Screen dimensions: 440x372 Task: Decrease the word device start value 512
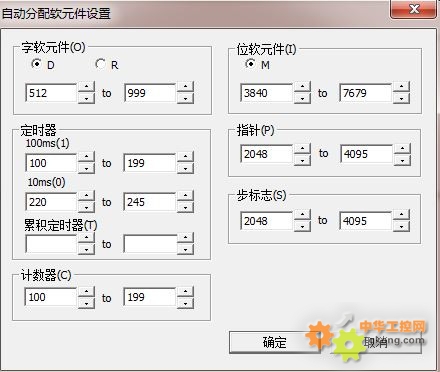86,98
